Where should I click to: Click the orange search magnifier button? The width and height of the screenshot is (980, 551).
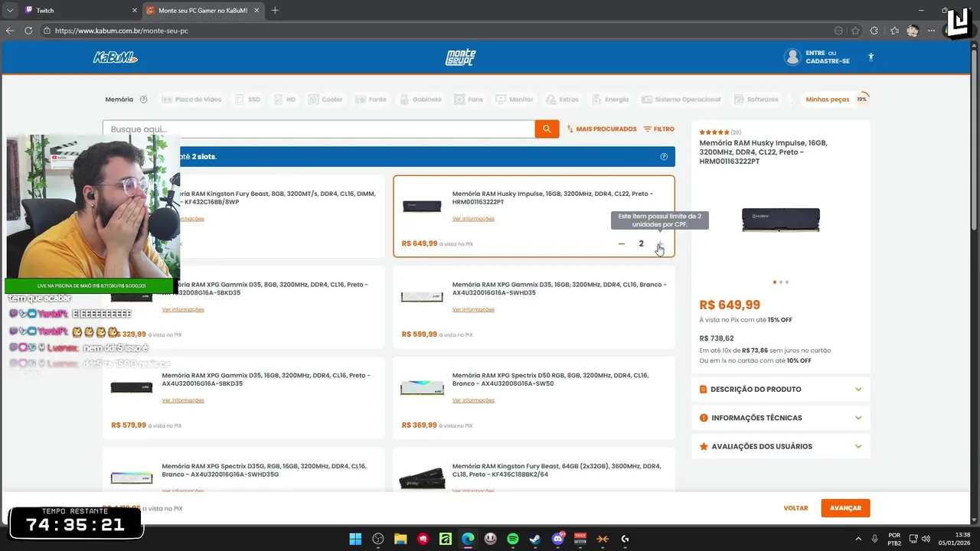tap(547, 129)
